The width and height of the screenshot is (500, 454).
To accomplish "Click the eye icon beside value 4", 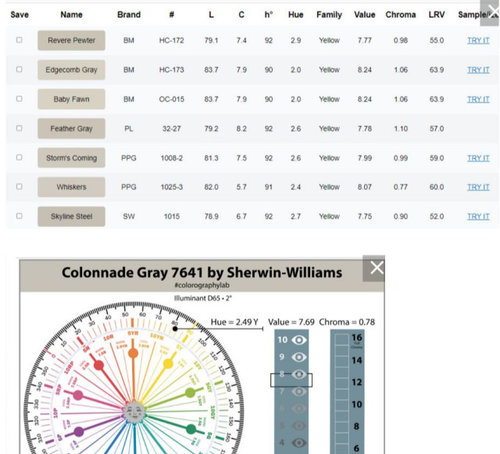I will (x=299, y=443).
